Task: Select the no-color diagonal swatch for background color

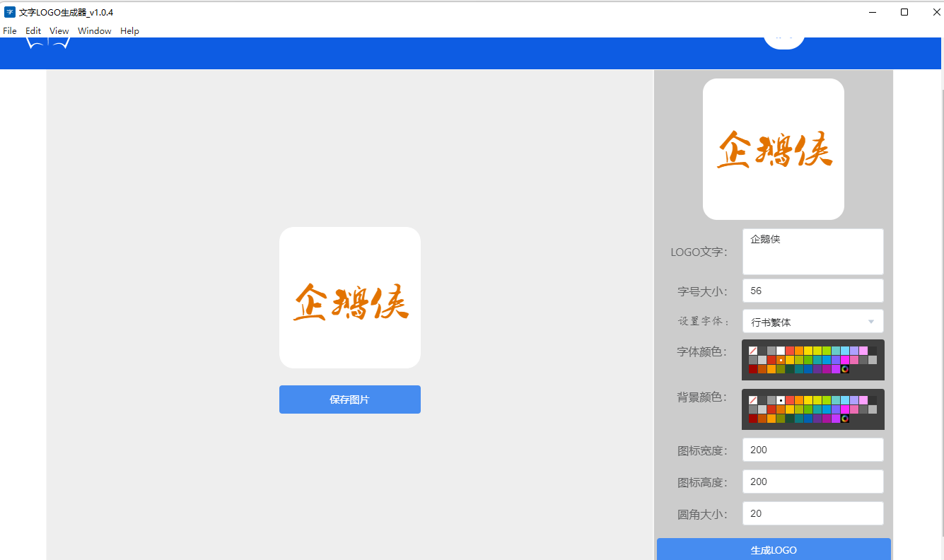Action: point(753,399)
